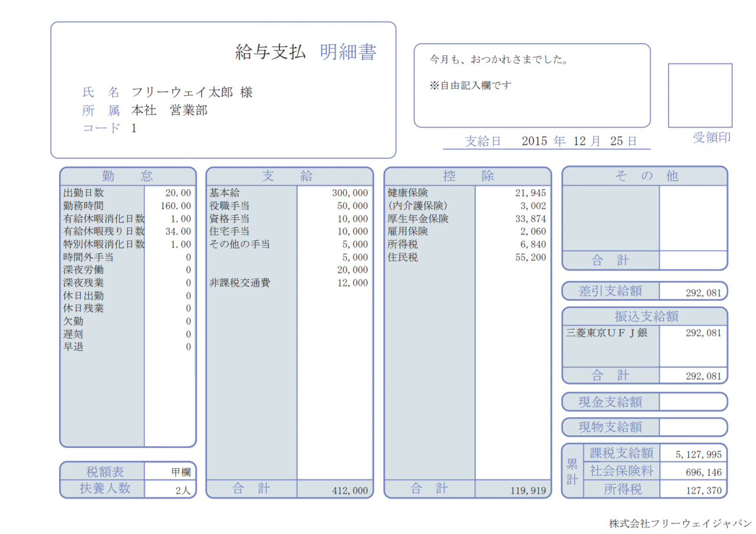Click the 扶養人数 value 2人
This screenshot has width=756, height=534.
click(x=183, y=490)
